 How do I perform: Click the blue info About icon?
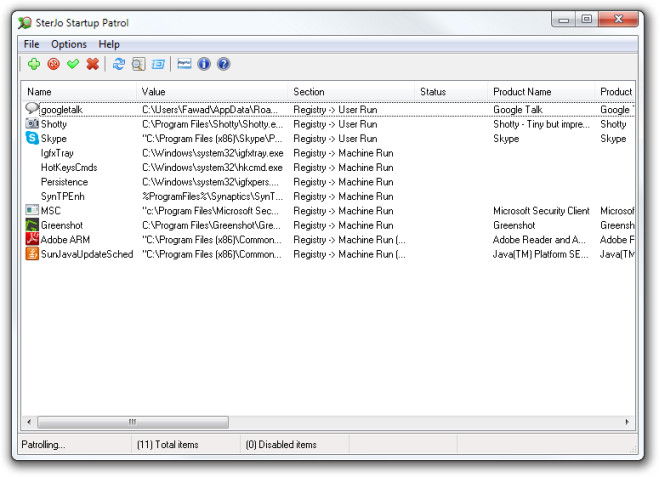204,64
